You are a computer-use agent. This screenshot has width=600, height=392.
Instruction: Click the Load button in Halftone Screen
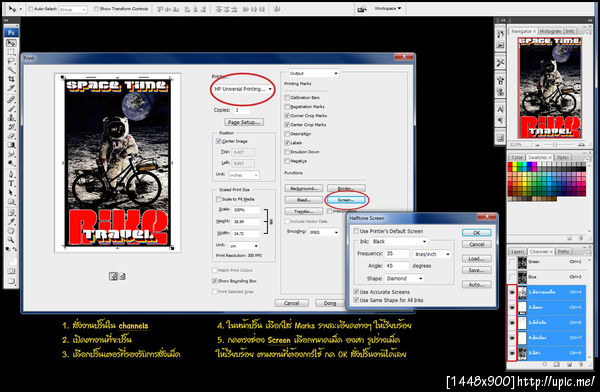476,259
